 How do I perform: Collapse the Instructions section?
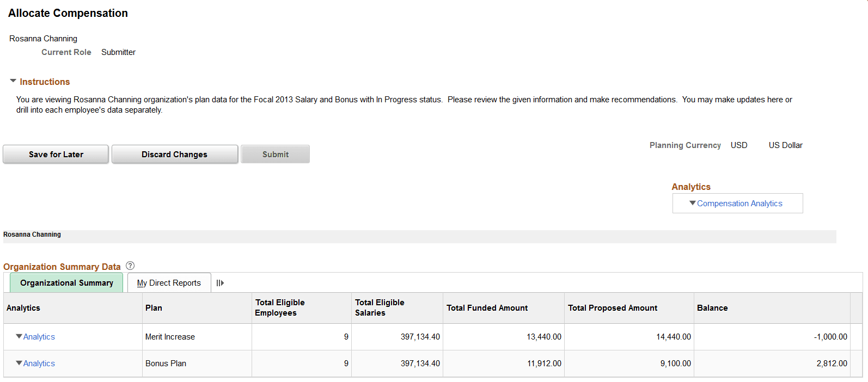13,81
